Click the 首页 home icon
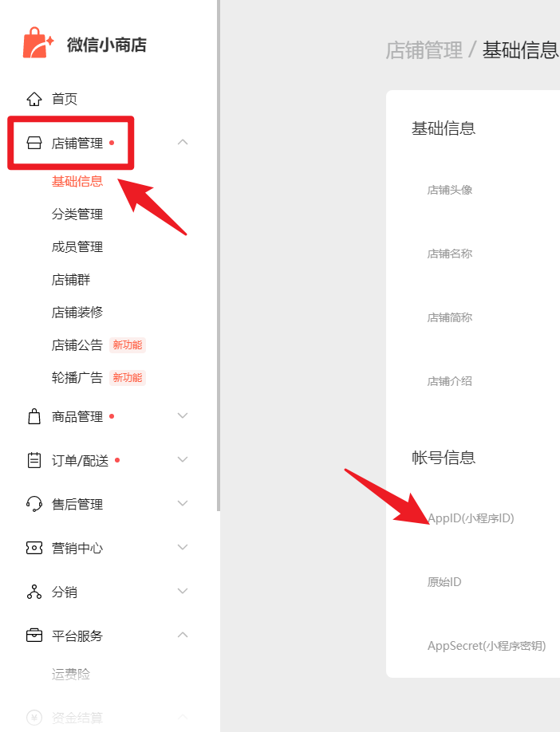The width and height of the screenshot is (560, 732). click(x=34, y=99)
